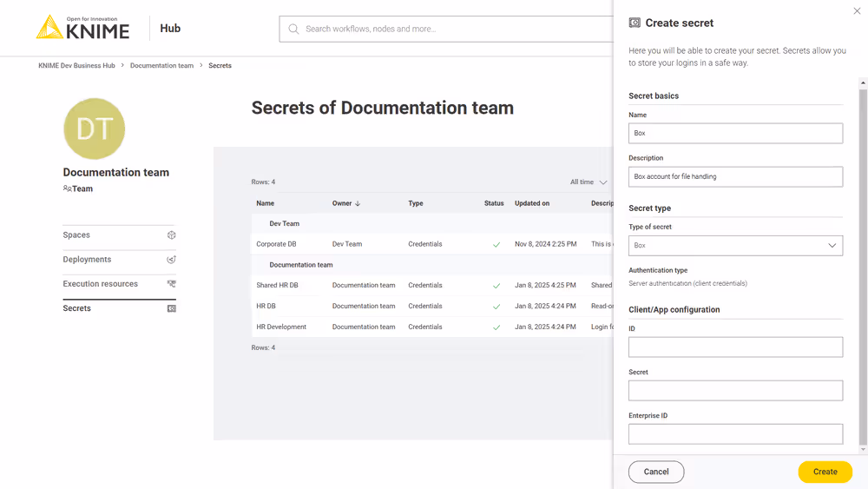868x489 pixels.
Task: Click the client ID input field
Action: pos(736,347)
